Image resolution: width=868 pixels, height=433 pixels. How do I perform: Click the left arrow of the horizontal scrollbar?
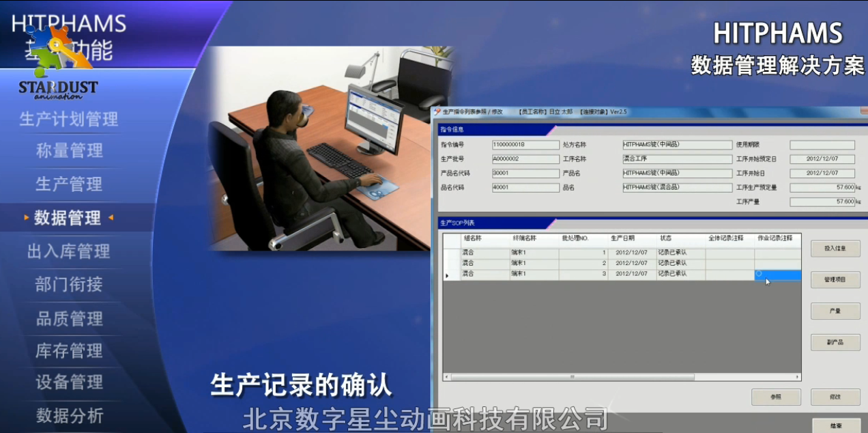click(447, 377)
